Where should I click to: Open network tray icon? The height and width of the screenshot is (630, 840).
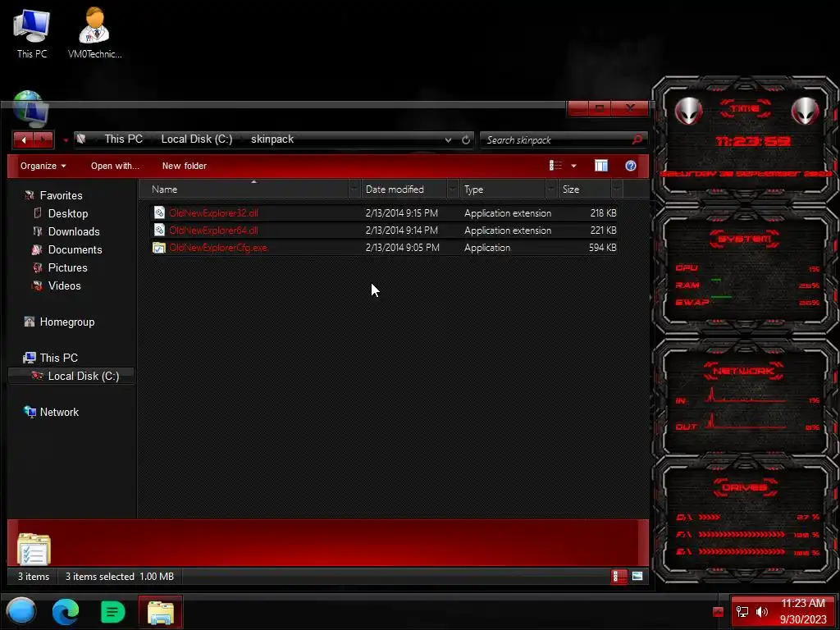tap(742, 612)
